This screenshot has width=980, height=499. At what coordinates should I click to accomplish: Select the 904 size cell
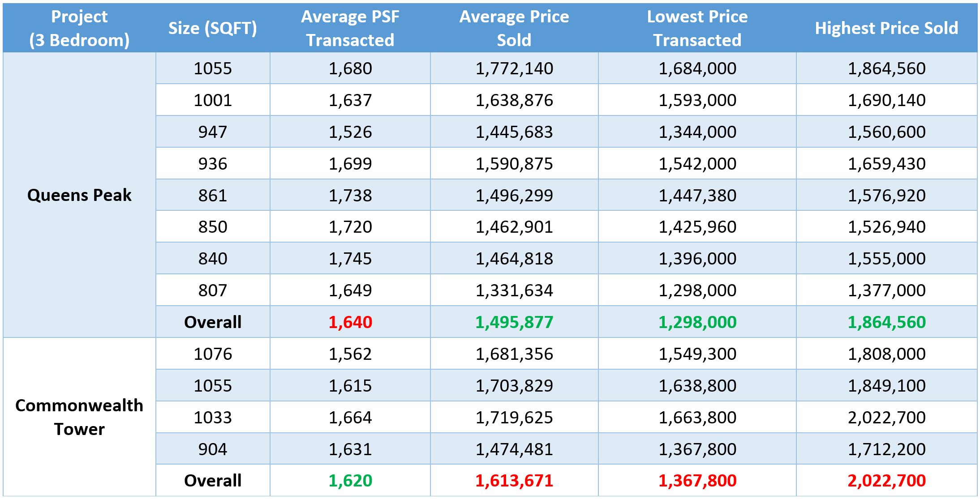point(213,449)
